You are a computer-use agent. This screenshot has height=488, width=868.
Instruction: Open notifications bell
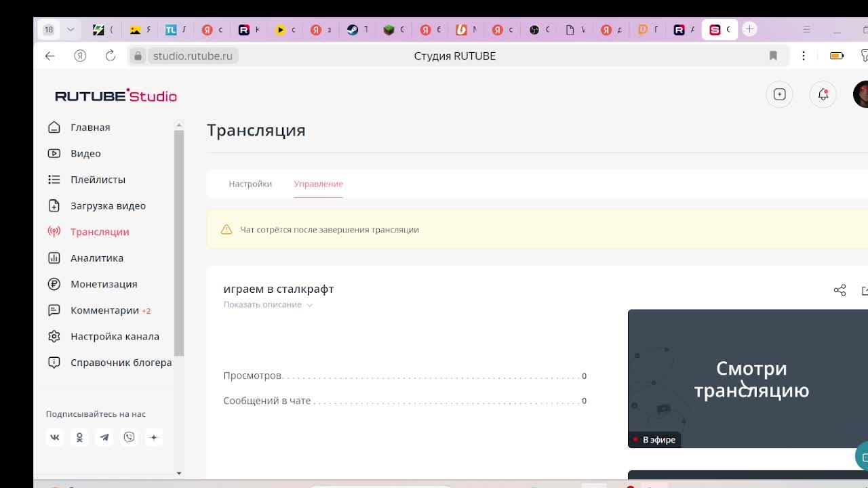click(x=823, y=94)
